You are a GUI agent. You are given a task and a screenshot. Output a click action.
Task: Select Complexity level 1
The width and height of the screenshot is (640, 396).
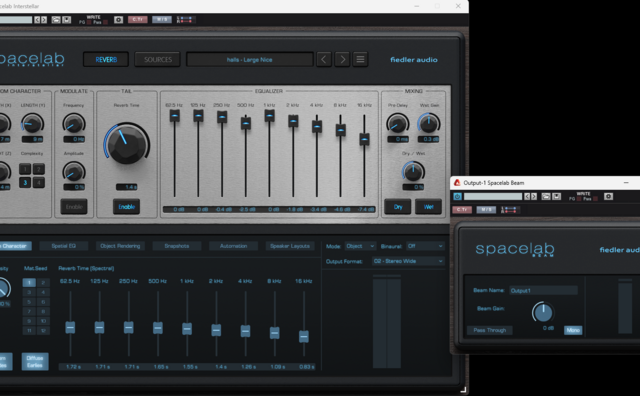[25, 169]
